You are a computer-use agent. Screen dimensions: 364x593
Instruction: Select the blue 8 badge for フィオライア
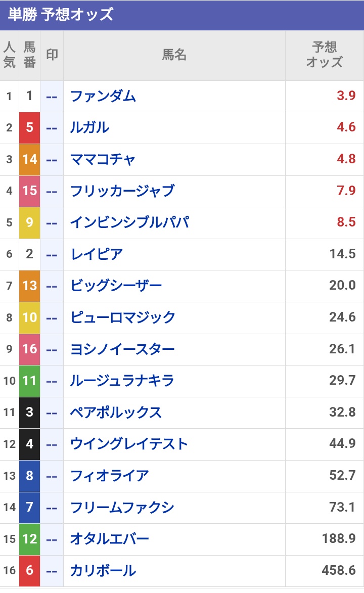coord(30,476)
